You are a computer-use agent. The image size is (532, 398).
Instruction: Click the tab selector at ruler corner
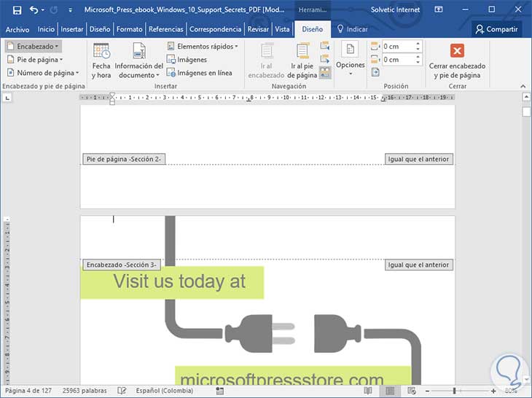click(7, 98)
